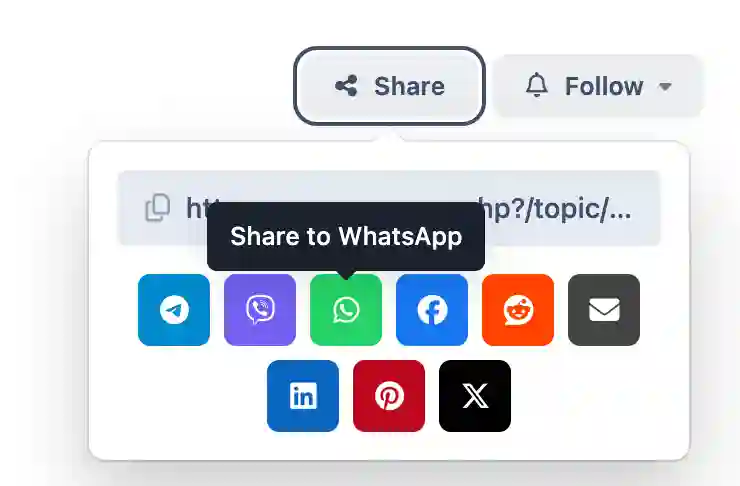Image resolution: width=740 pixels, height=486 pixels.
Task: Click the Share label text
Action: pos(410,86)
